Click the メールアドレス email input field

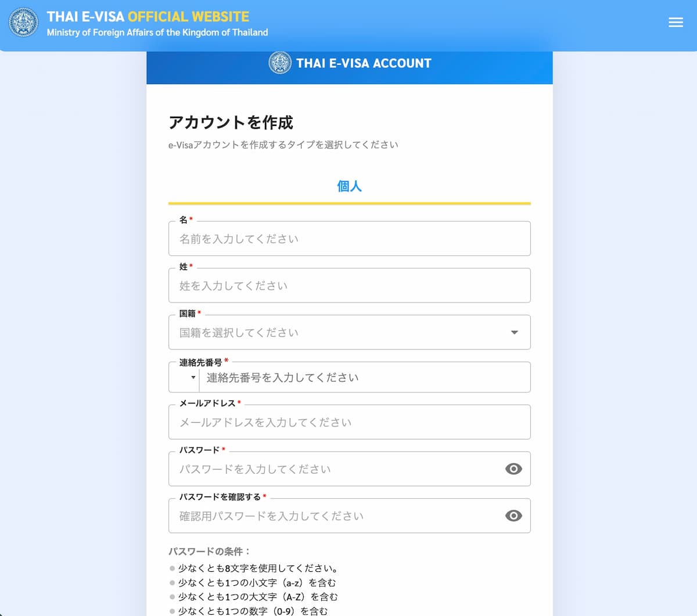click(350, 422)
